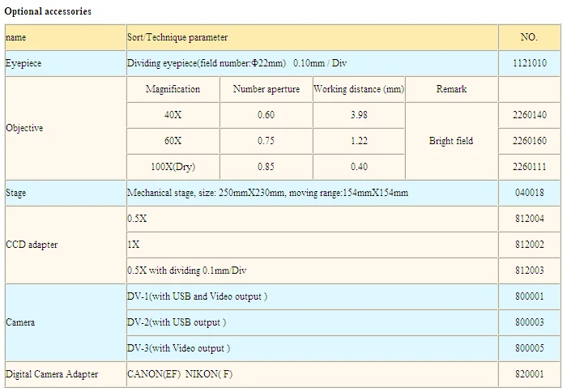The height and width of the screenshot is (392, 567).
Task: Click the Digital Camera Adapter label
Action: (x=52, y=374)
